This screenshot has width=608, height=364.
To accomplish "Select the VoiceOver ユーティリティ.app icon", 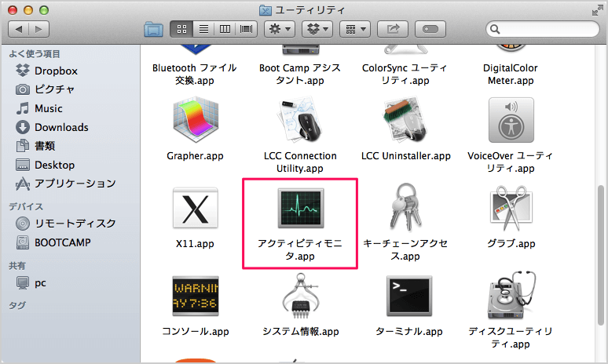I will click(511, 121).
